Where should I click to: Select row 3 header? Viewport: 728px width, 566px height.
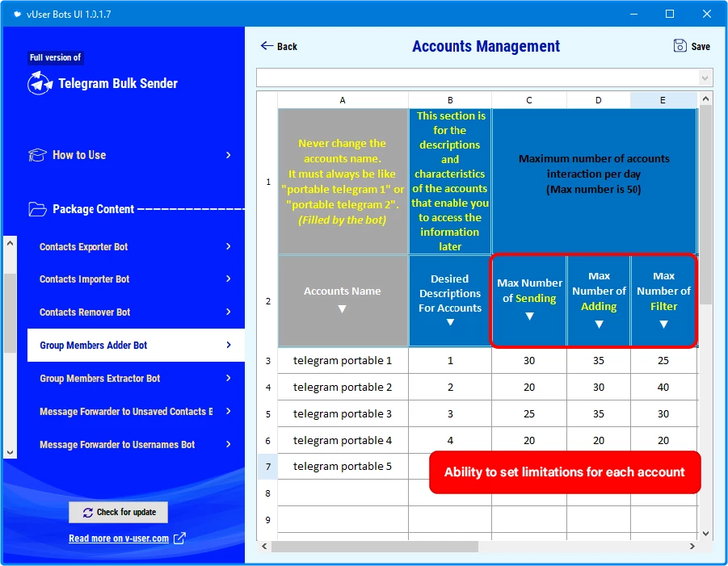[268, 360]
